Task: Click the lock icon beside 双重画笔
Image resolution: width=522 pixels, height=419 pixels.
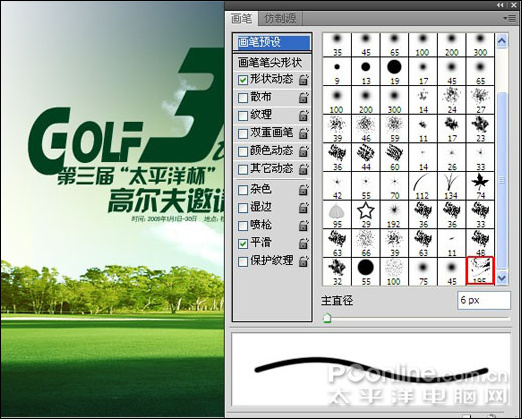Action: [x=304, y=133]
